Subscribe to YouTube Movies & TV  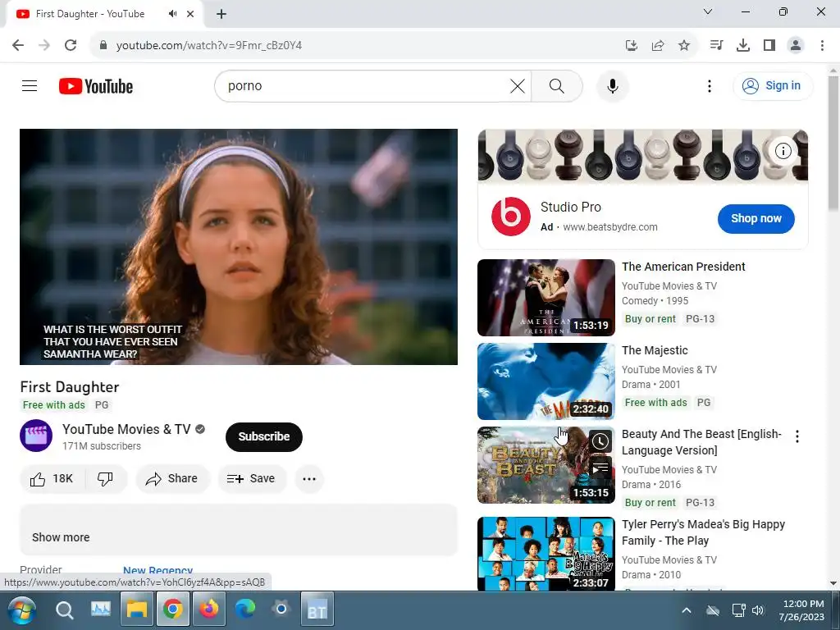pyautogui.click(x=264, y=436)
